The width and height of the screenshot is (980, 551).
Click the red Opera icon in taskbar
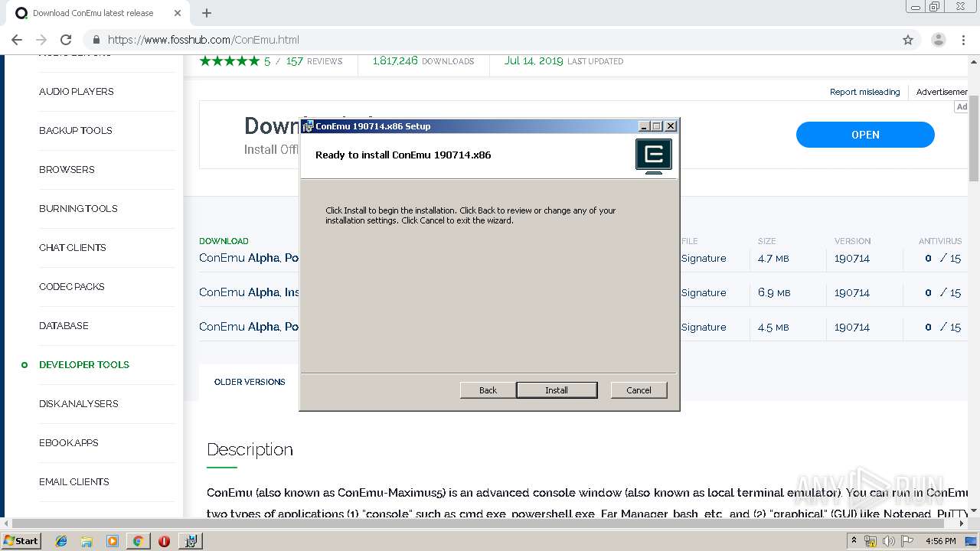click(164, 541)
